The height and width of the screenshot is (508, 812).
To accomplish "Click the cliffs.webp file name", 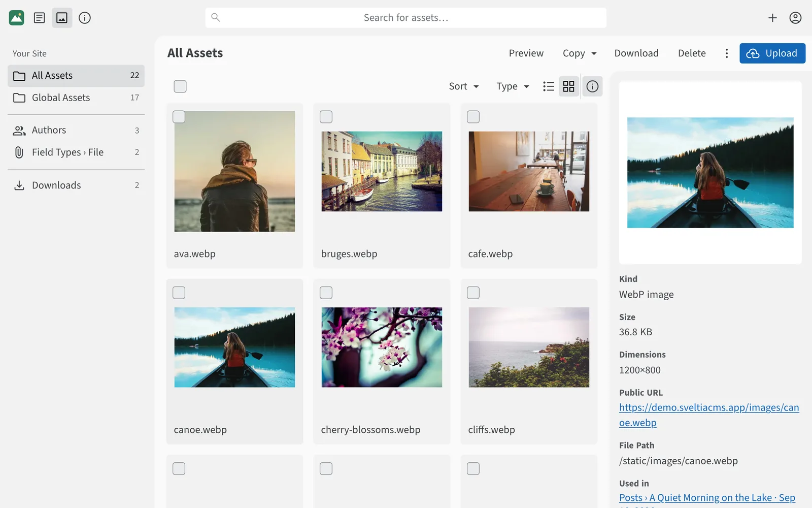I will coord(491,430).
